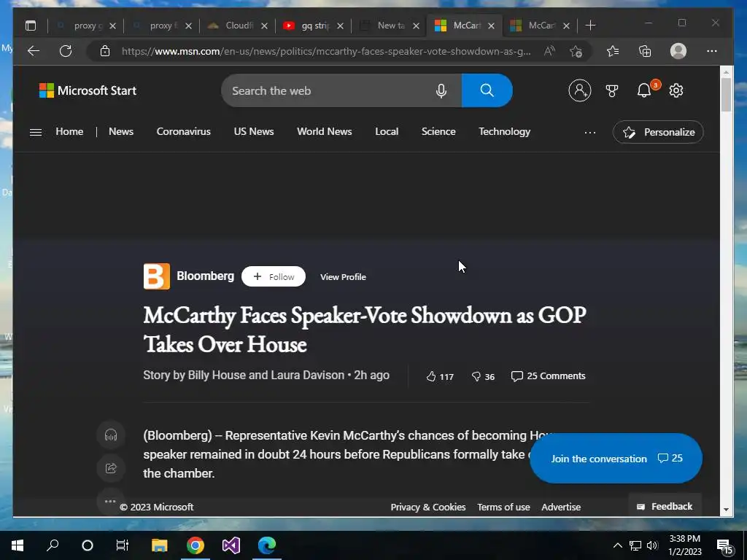The width and height of the screenshot is (747, 560).
Task: Open the Technology section
Action: point(505,132)
